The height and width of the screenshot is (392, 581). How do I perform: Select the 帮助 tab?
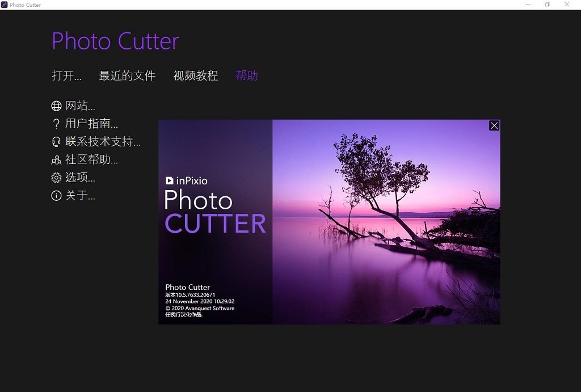coord(247,76)
